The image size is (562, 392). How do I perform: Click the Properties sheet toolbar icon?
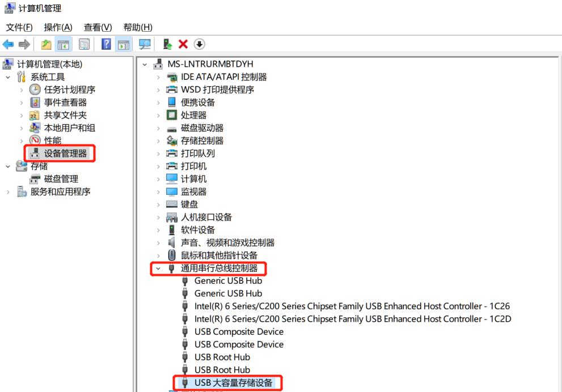point(84,44)
